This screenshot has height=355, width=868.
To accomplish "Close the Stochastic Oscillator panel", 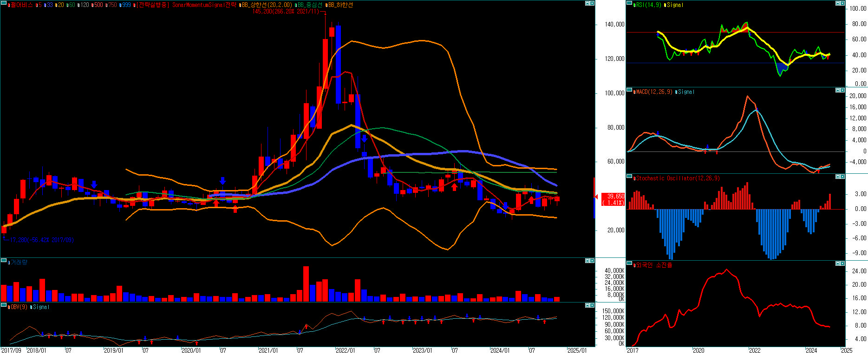I will tap(842, 177).
